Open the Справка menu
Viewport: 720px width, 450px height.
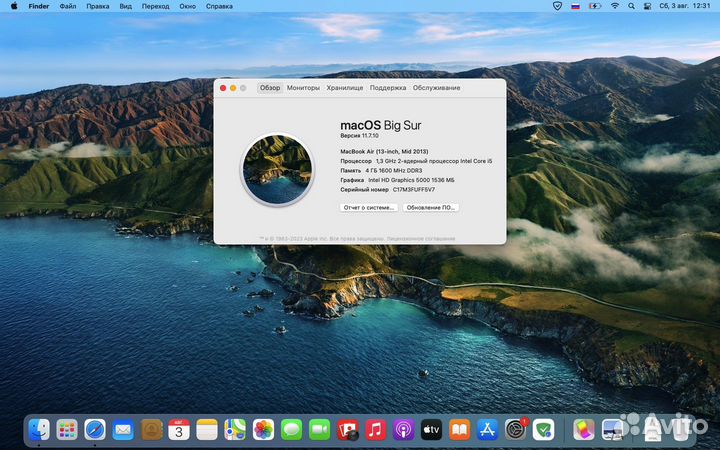219,6
